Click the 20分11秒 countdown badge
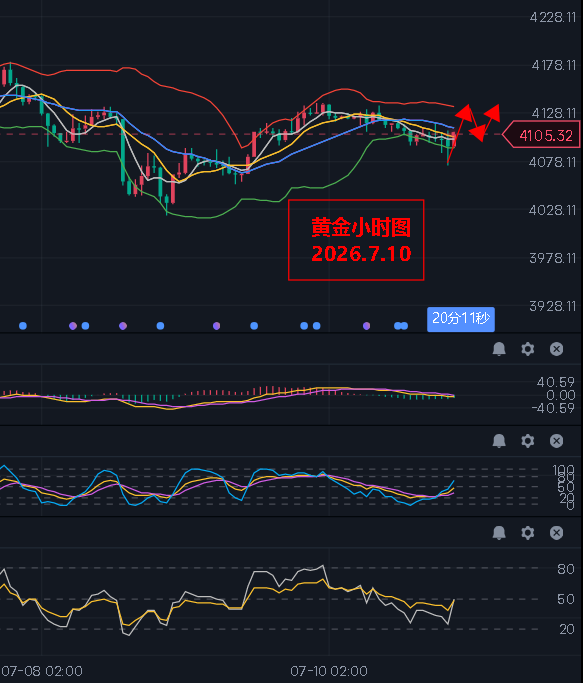The width and height of the screenshot is (583, 683). (461, 319)
